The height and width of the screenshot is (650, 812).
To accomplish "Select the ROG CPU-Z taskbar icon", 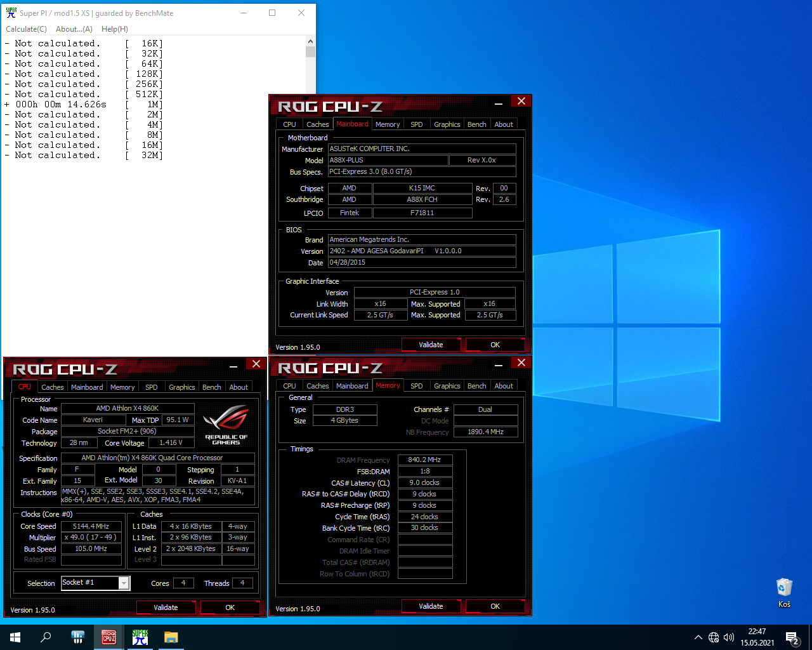I will pyautogui.click(x=108, y=637).
